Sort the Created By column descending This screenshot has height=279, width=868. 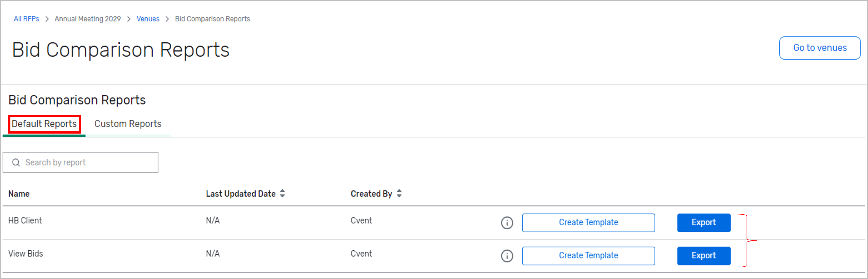[399, 196]
